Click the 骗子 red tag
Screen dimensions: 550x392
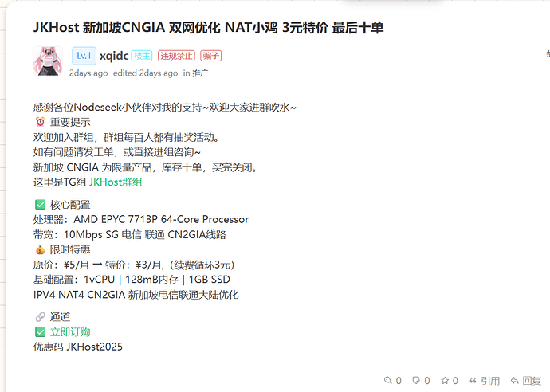(x=210, y=56)
